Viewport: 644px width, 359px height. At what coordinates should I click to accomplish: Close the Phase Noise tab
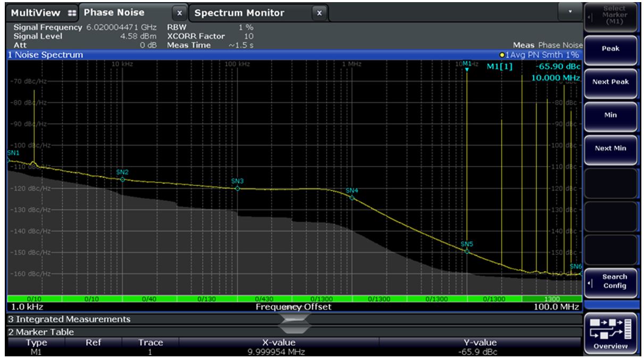[x=179, y=12]
